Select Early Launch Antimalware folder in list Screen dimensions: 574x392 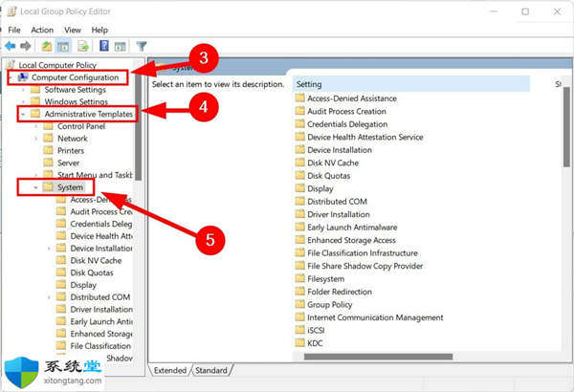346,227
